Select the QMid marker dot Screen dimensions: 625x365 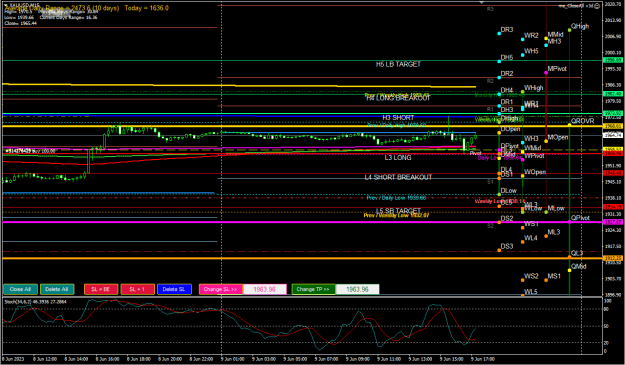(x=570, y=270)
